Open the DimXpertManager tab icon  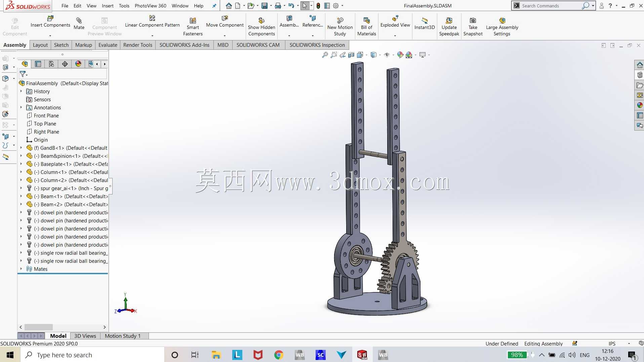[x=65, y=64]
